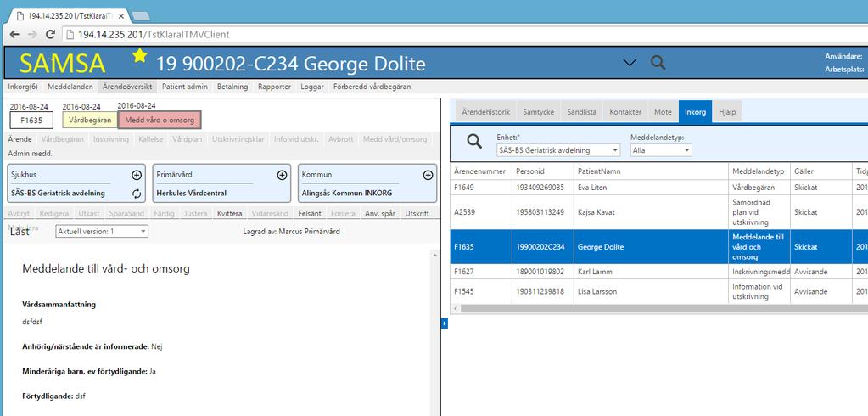Click the Alingsås Kommun INKORG text
868x416 pixels.
346,194
